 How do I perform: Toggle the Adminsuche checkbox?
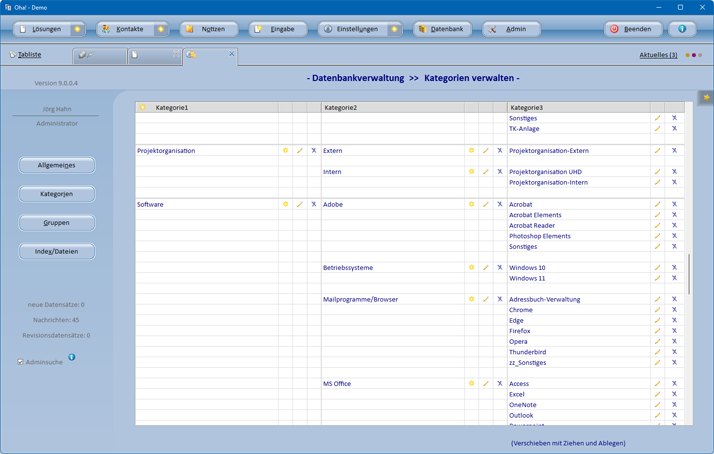pyautogui.click(x=20, y=362)
